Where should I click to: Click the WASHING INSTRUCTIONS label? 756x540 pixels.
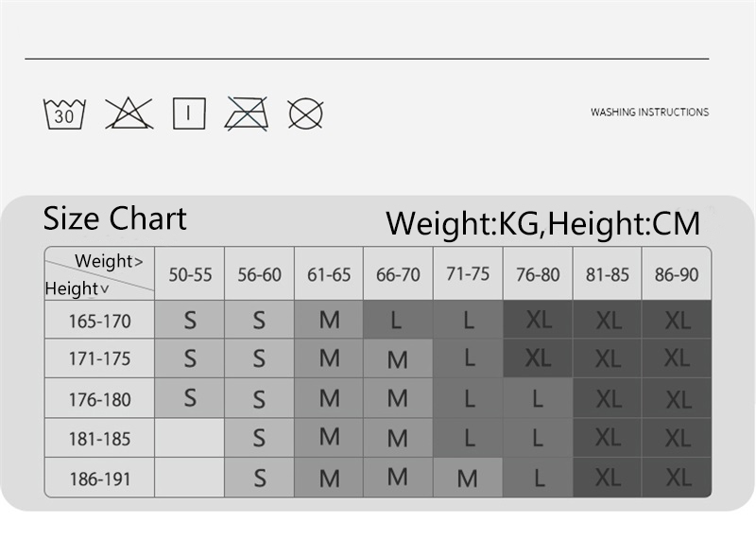[649, 112]
